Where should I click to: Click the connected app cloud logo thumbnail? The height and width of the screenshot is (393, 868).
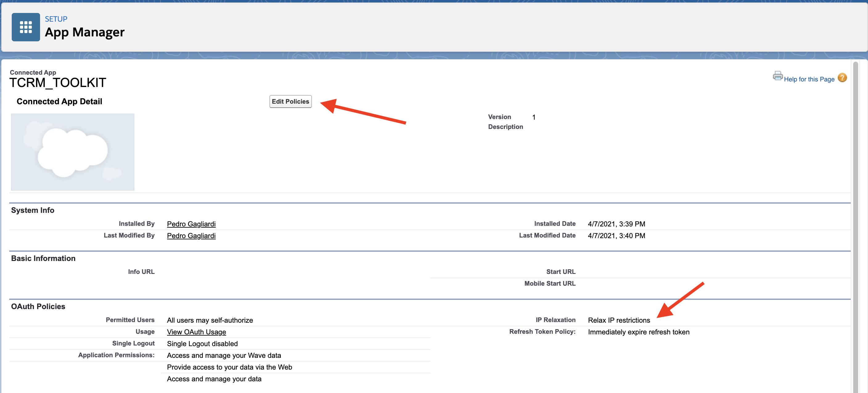72,152
